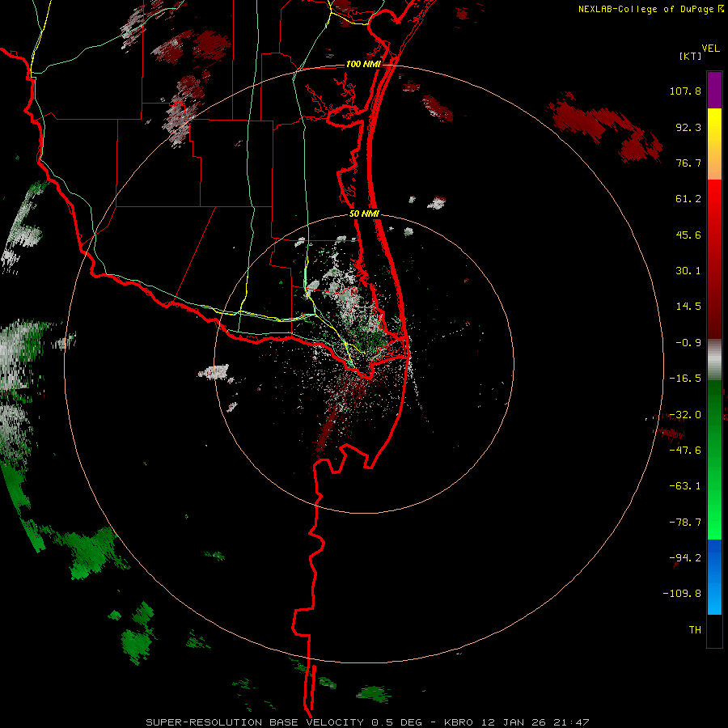
Task: Click the VEL legend title
Action: pos(710,49)
